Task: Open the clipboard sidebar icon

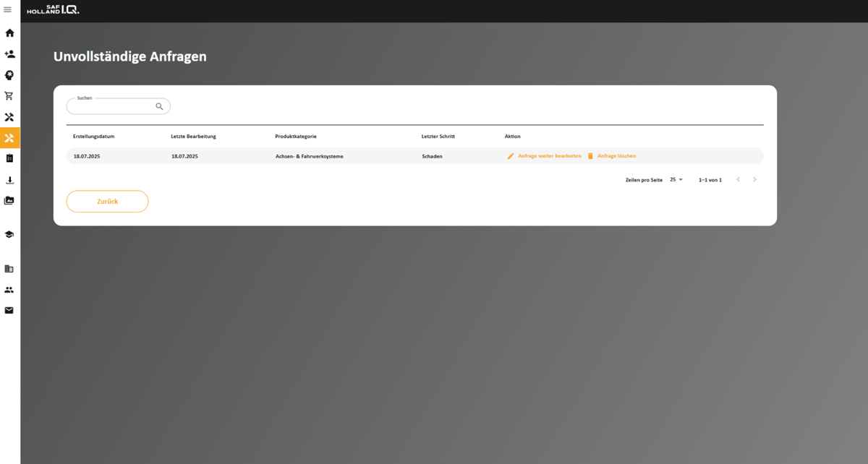Action: (9, 158)
